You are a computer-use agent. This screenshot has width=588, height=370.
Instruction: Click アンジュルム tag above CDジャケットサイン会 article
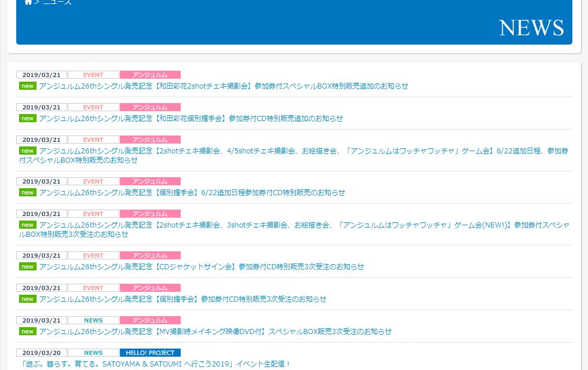150,256
